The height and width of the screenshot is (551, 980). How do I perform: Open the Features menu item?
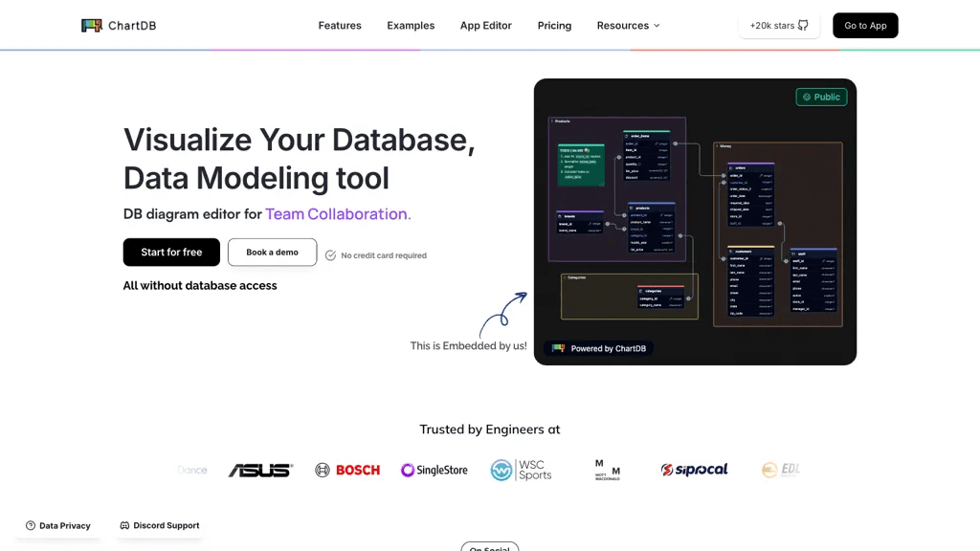(340, 26)
